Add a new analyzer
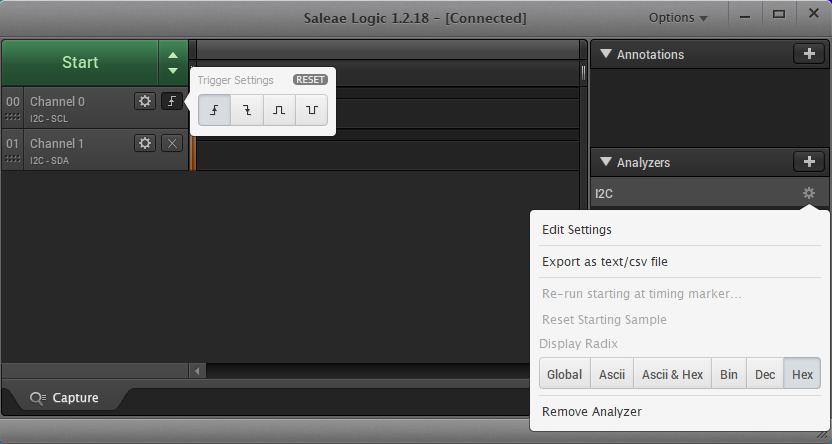This screenshot has width=832, height=444. 809,162
